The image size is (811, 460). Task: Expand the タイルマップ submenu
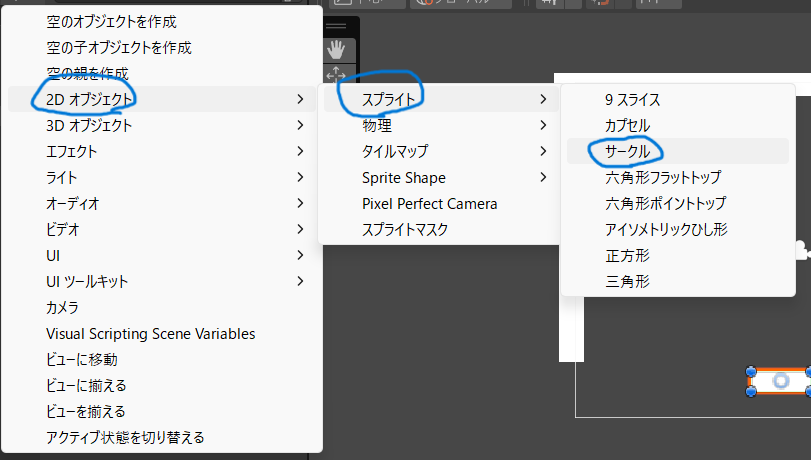point(394,151)
